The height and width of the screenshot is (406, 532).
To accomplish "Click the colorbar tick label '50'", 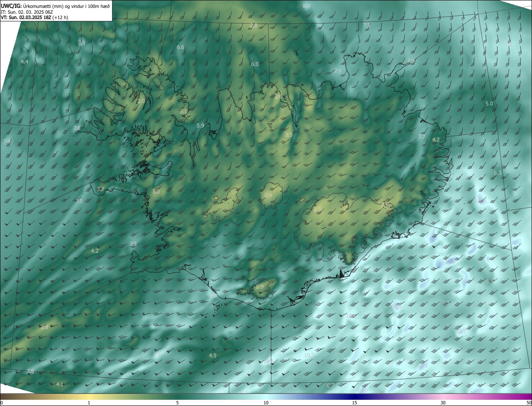I will (529, 403).
